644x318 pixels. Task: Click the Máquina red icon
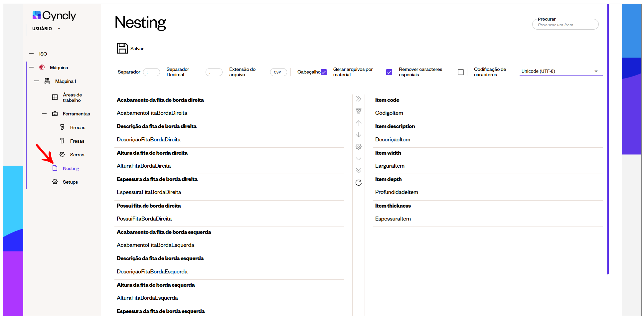pyautogui.click(x=42, y=67)
